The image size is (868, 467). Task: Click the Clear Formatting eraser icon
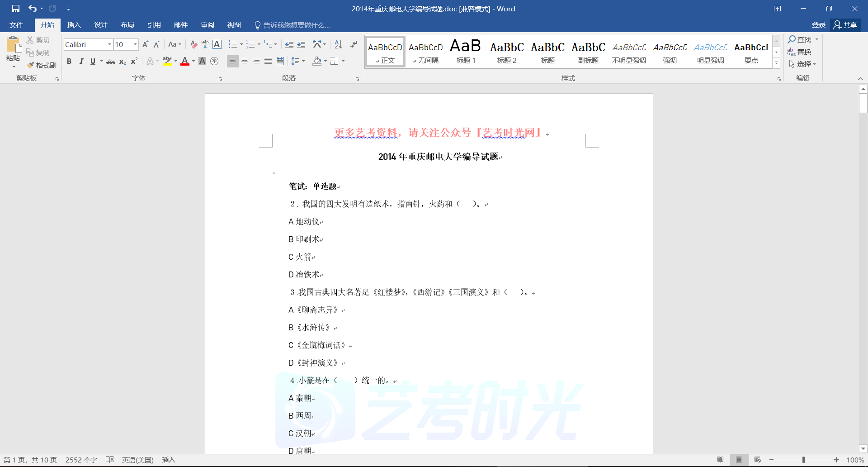coord(193,44)
